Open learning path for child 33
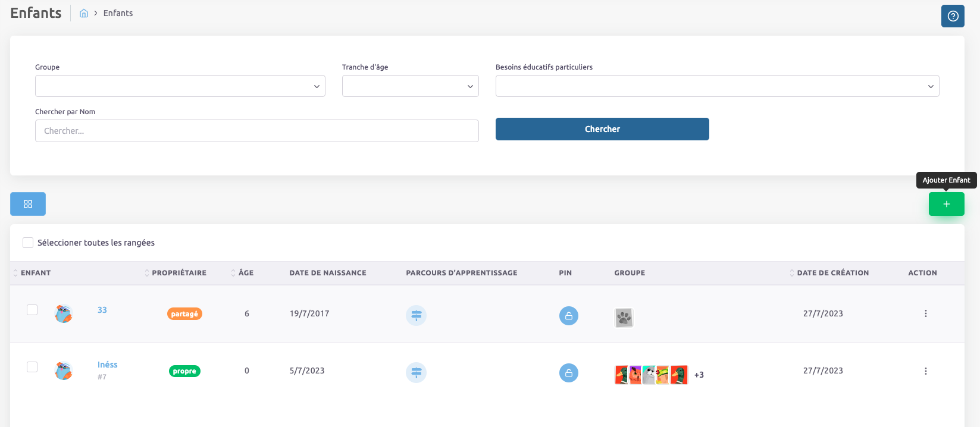 click(x=416, y=315)
